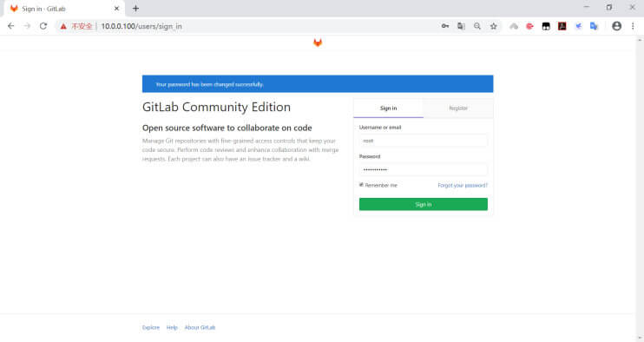This screenshot has height=342, width=644.
Task: Click page scrollbar down arrow
Action: (x=640, y=339)
